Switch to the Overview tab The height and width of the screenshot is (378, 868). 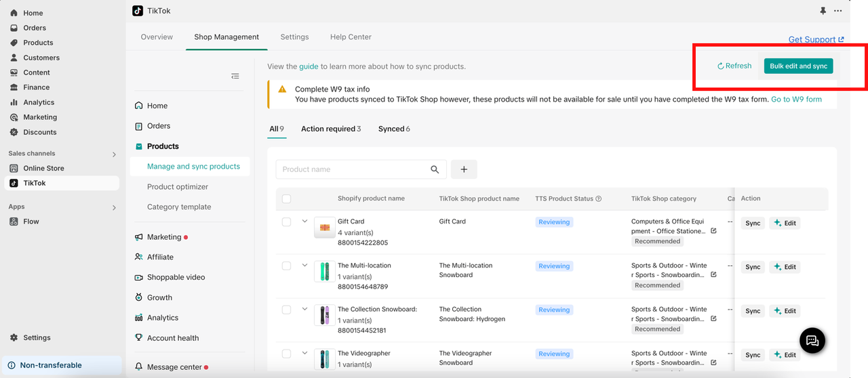(157, 37)
